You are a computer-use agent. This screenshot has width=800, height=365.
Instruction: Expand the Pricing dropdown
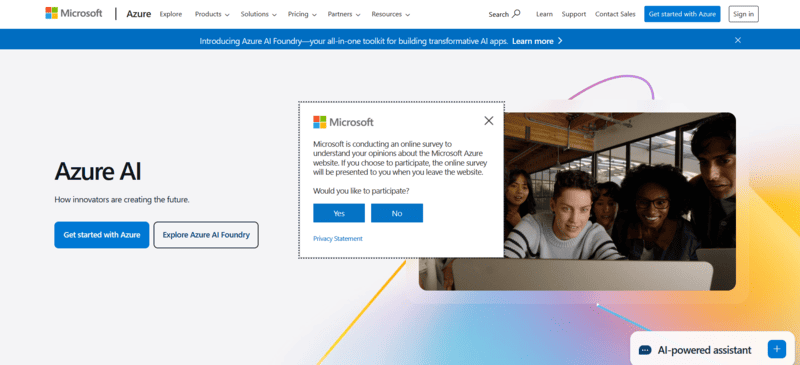[x=302, y=14]
